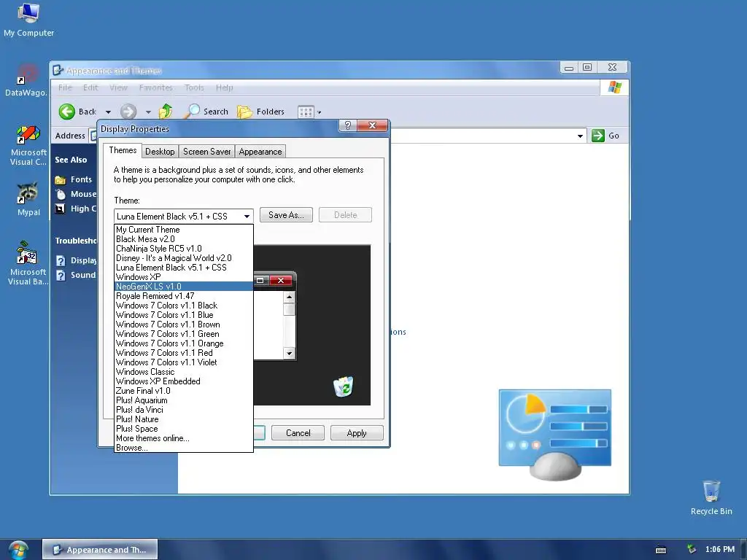Select Zune Final v1.0 theme
Screen dimensions: 747x560
pos(183,391)
